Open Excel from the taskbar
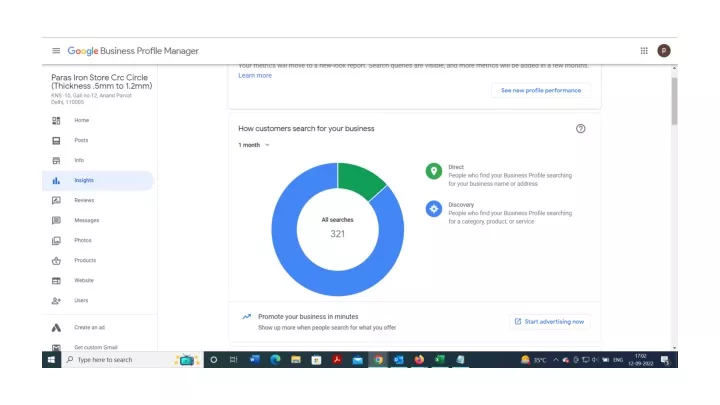 (439, 360)
